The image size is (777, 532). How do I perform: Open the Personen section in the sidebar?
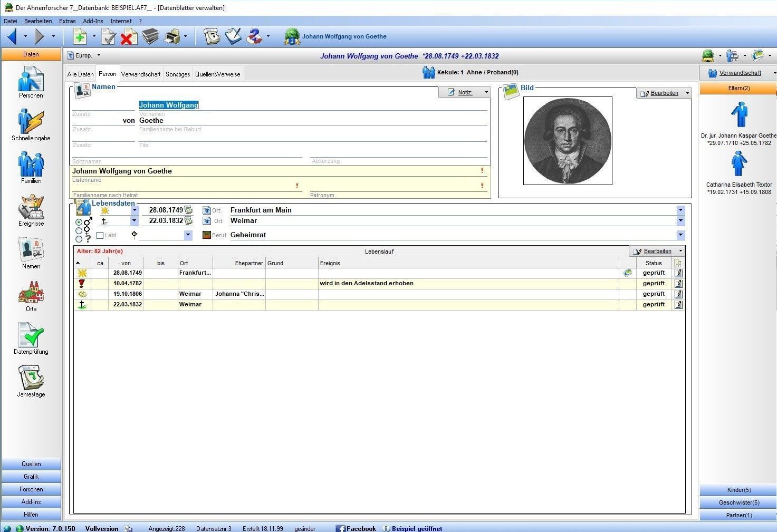coord(31,81)
